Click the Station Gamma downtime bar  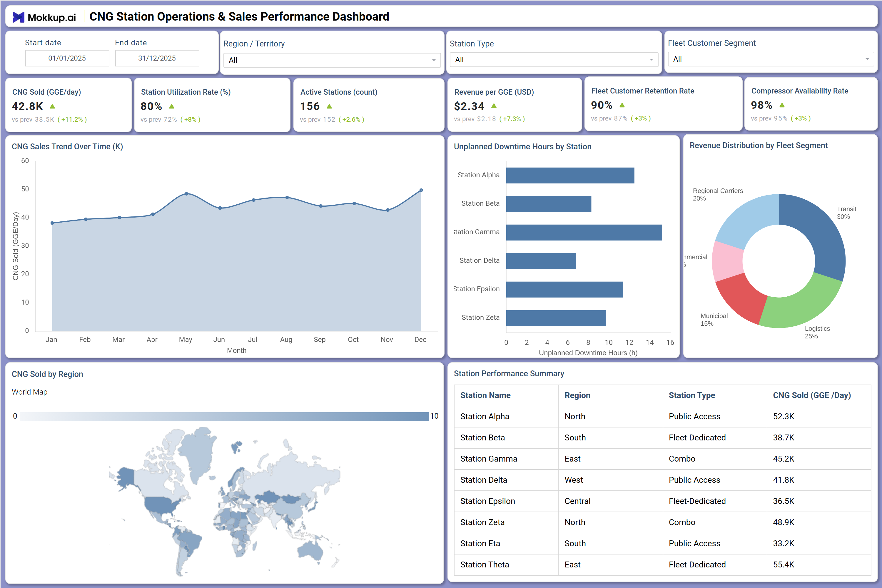[x=584, y=233]
